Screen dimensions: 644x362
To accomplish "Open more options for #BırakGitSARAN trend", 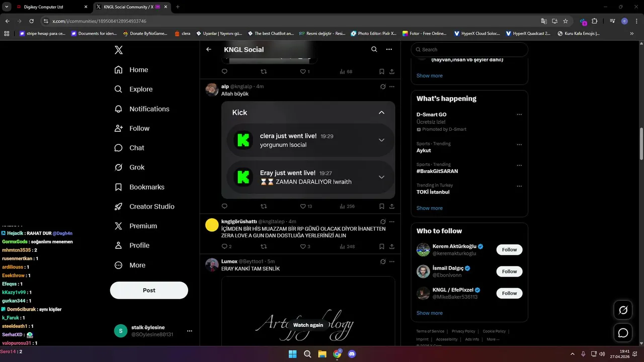I will pos(519,165).
